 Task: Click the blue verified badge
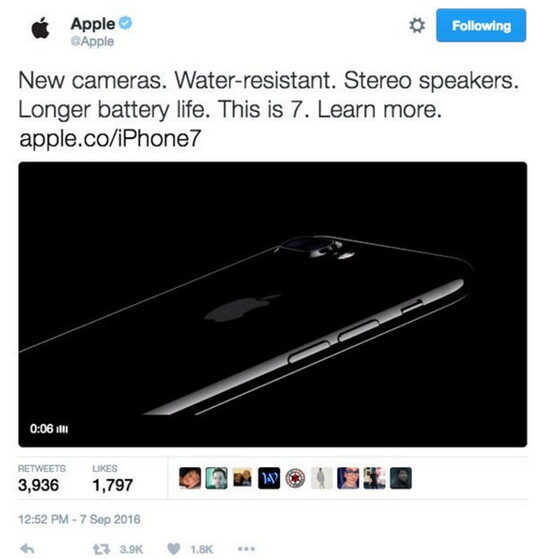point(125,23)
